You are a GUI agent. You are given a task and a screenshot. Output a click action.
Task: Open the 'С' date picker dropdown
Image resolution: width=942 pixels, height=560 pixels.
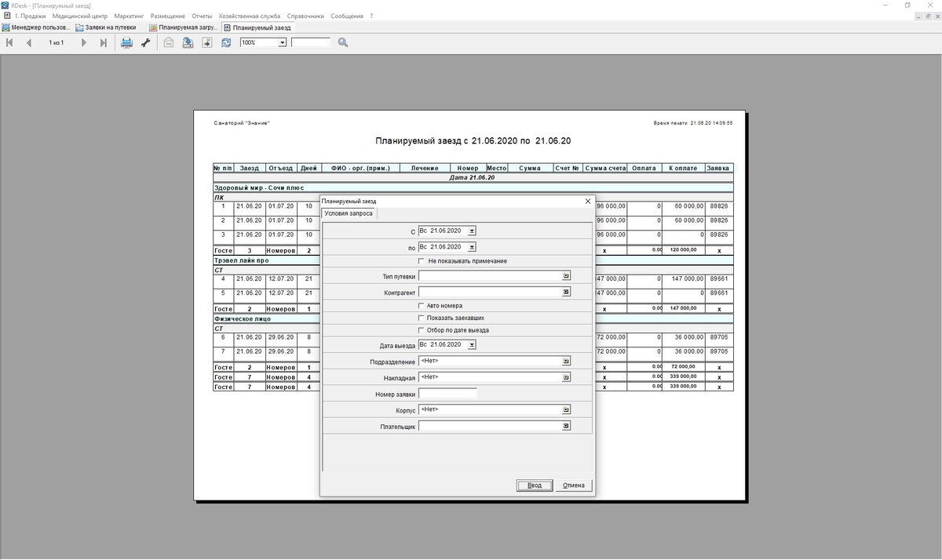471,231
